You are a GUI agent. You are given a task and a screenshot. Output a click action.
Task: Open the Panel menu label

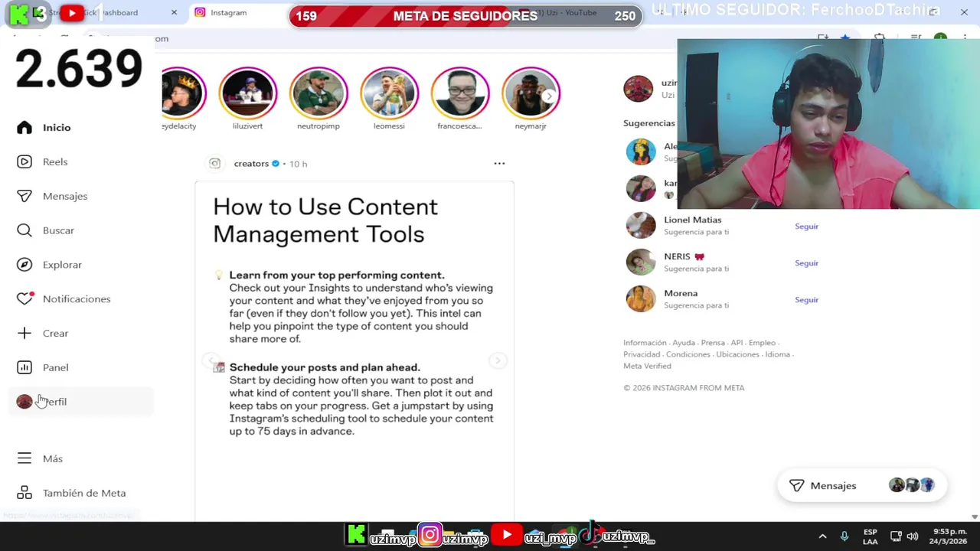(x=56, y=367)
